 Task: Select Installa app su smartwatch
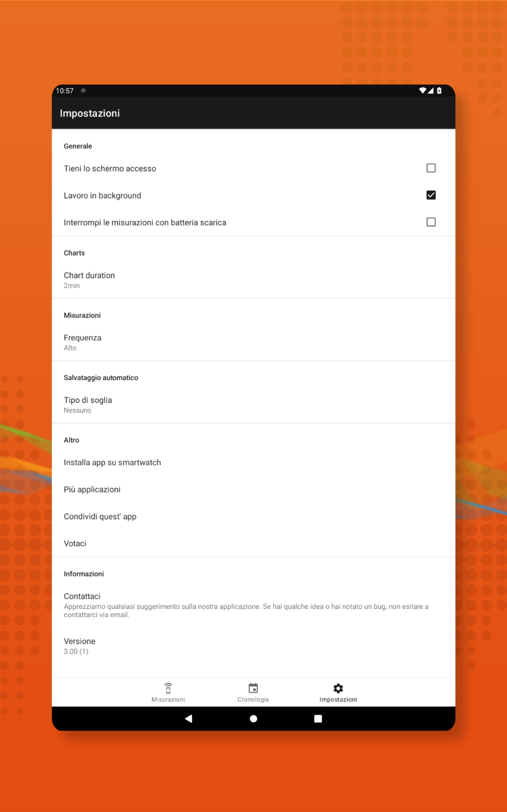pos(253,462)
